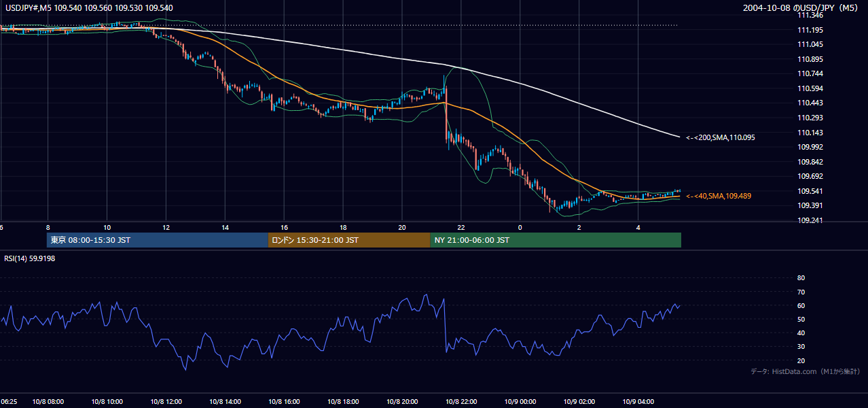The height and width of the screenshot is (408, 868).
Task: Click the 110.744 price axis label
Action: [x=810, y=73]
